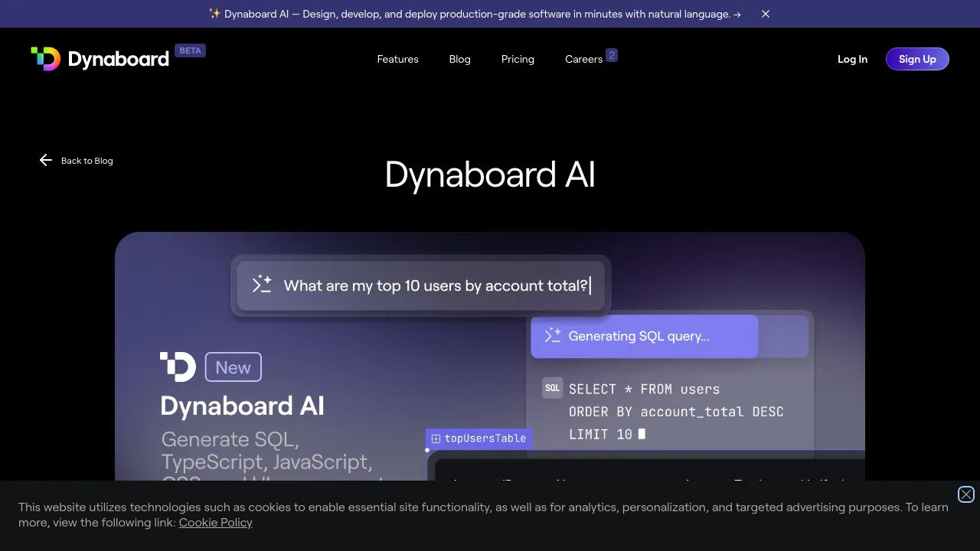Click the Sign Up button
This screenshot has height=551, width=980.
(917, 59)
